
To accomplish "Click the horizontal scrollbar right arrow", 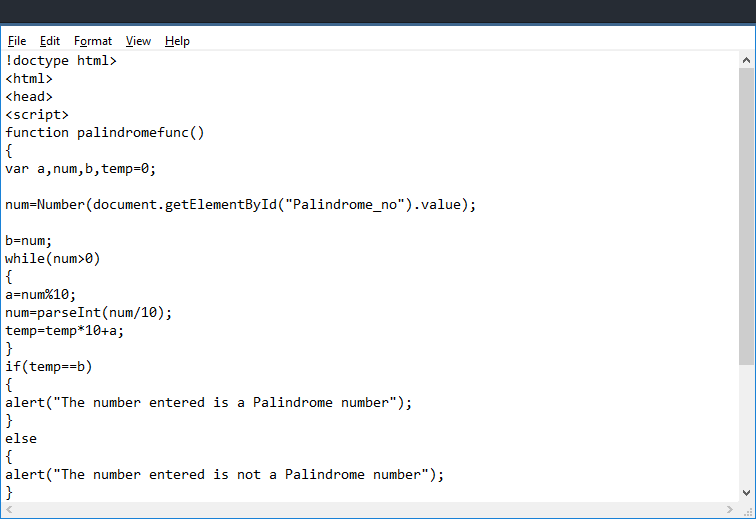I will [729, 509].
